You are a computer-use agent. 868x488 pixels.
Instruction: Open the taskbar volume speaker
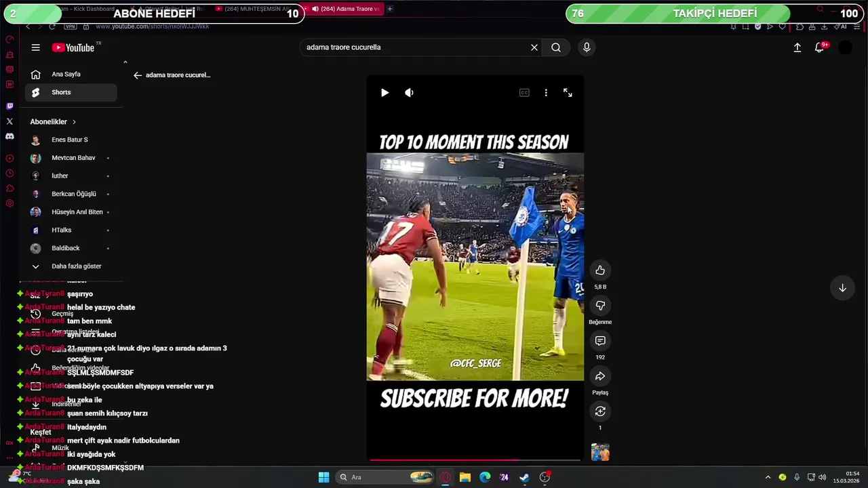click(x=822, y=477)
